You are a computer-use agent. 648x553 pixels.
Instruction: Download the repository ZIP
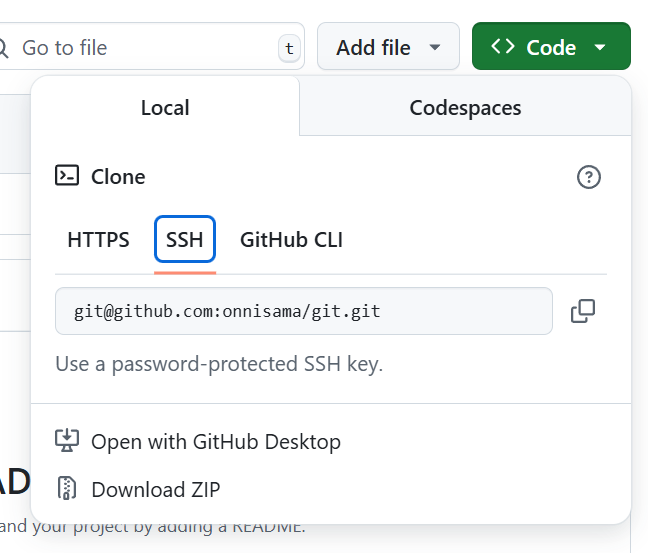[x=138, y=489]
